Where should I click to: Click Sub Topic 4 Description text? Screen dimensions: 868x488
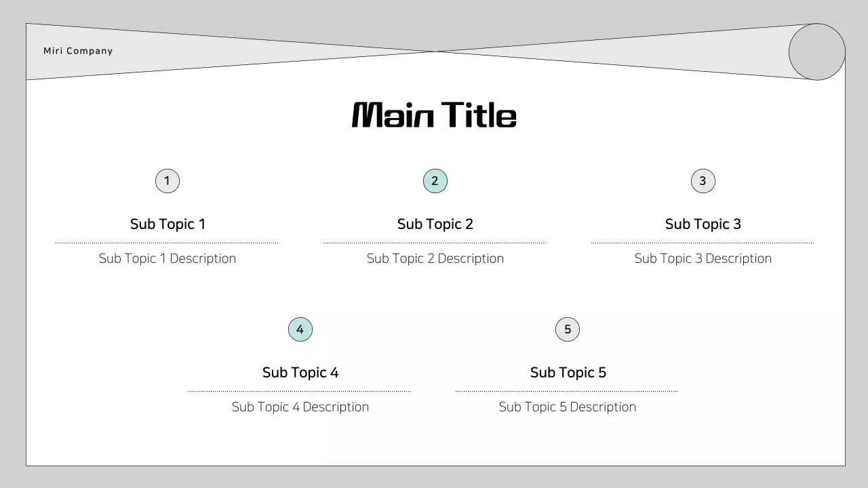point(300,407)
